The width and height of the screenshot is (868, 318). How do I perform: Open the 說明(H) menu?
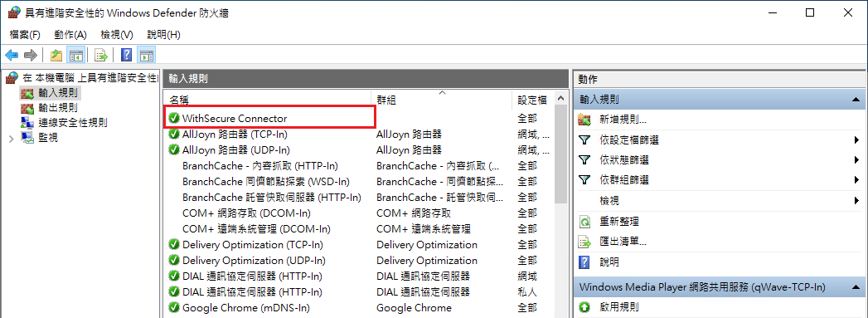(x=164, y=34)
